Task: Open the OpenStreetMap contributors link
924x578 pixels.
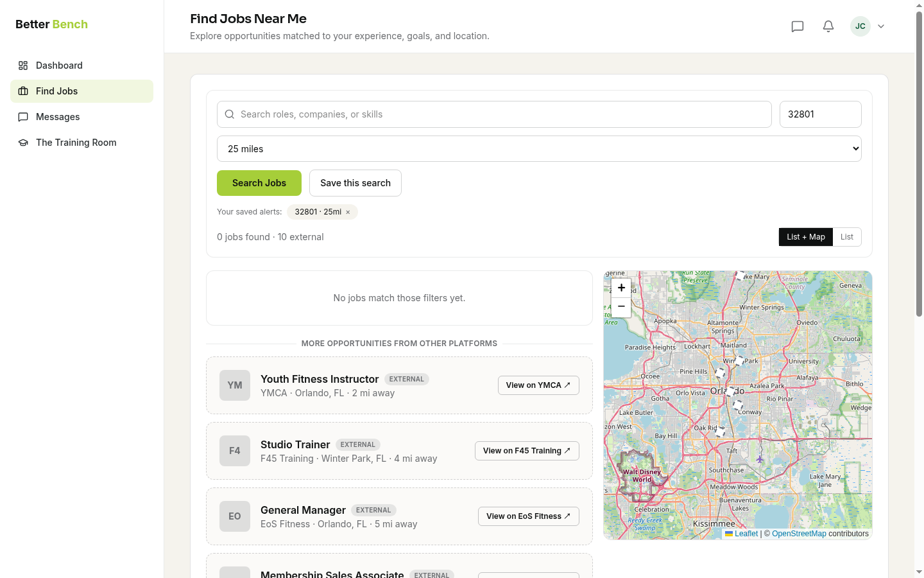Action: click(x=799, y=534)
